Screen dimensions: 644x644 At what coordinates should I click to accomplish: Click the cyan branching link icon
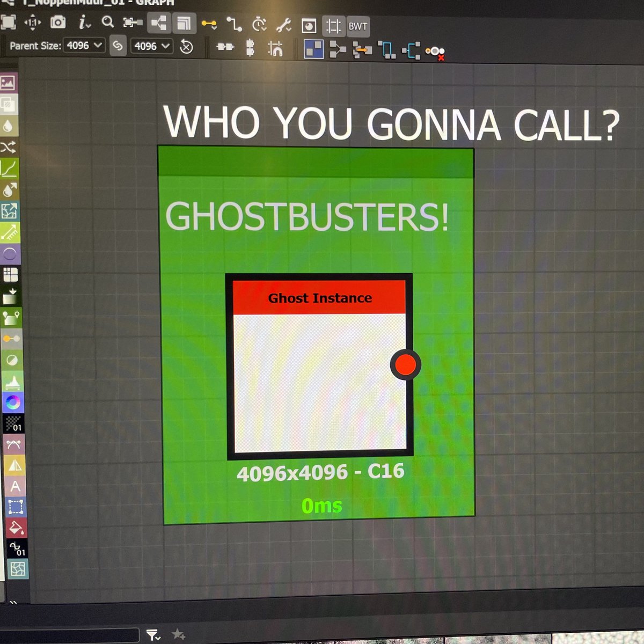click(411, 51)
